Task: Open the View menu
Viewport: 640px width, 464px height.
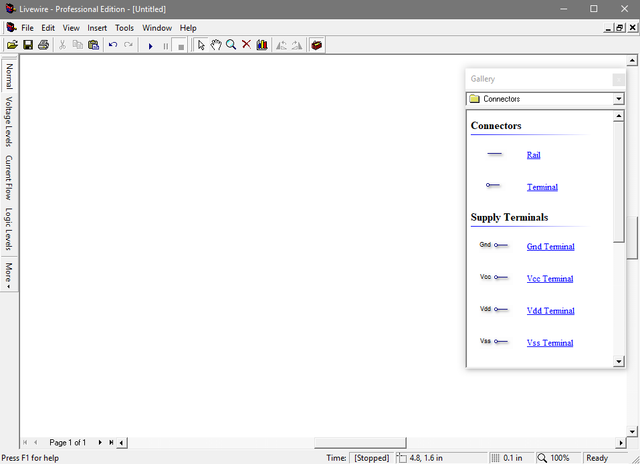Action: point(71,28)
